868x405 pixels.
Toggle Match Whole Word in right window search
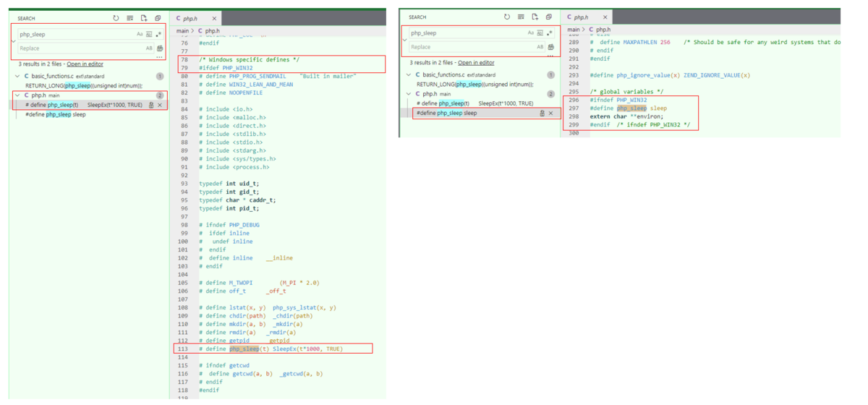pos(540,33)
